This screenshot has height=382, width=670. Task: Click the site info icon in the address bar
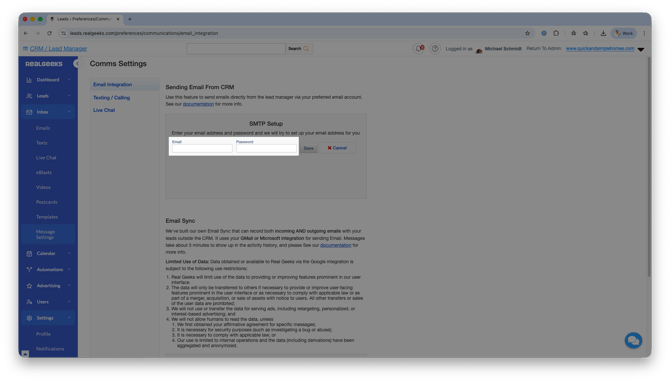63,33
